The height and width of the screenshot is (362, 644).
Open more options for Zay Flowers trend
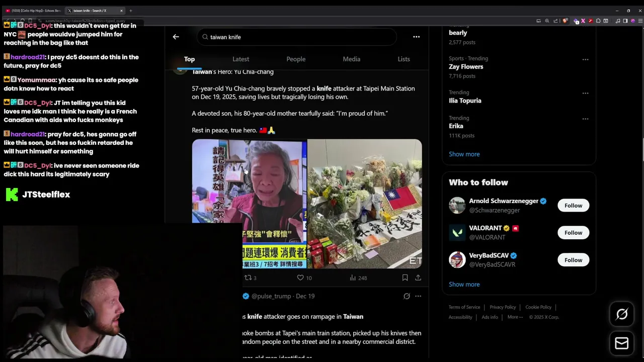click(585, 59)
